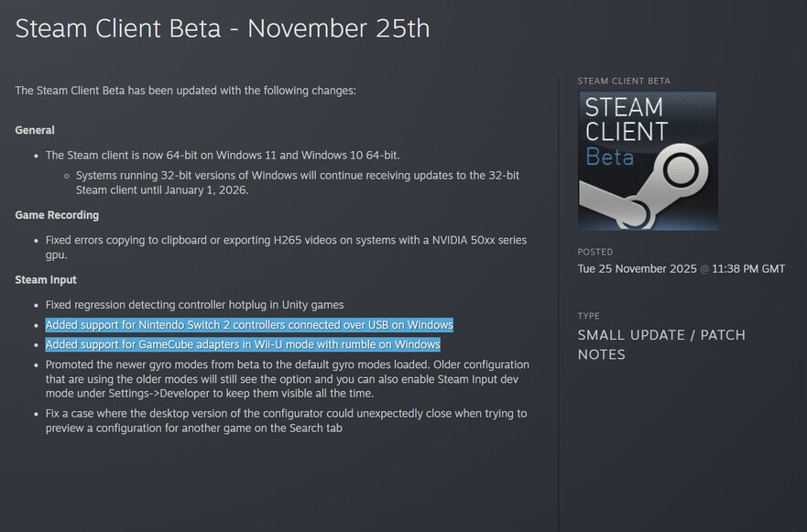Click the H265 video export fix bullet
Viewport: 807px width, 532px height.
(x=286, y=247)
